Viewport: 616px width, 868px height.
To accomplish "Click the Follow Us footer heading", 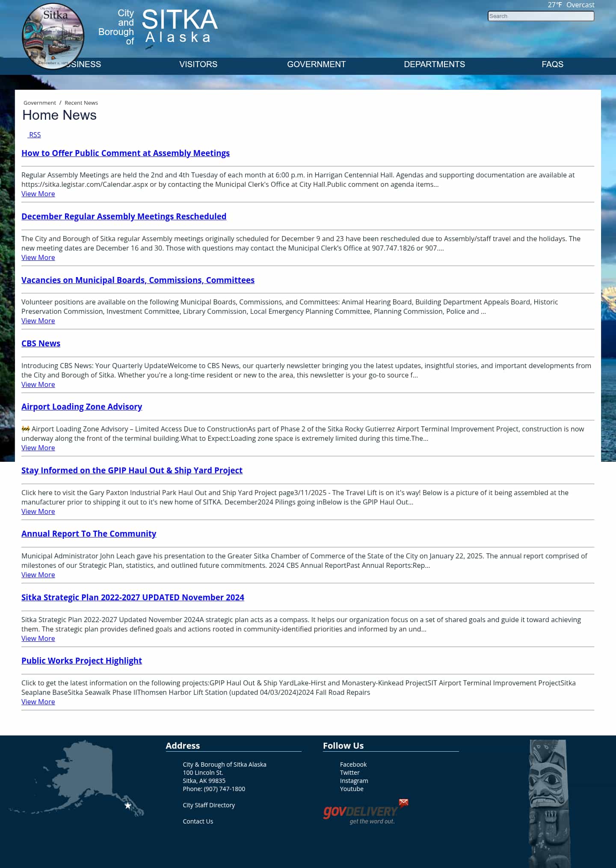I will pyautogui.click(x=343, y=746).
